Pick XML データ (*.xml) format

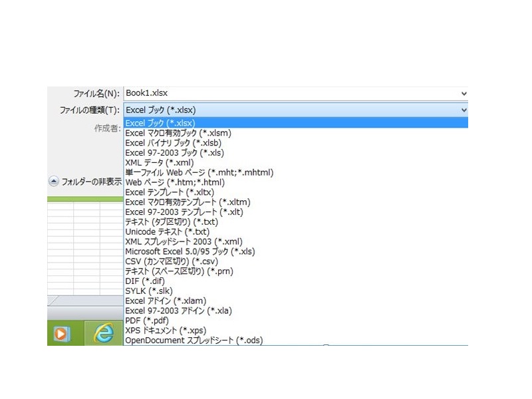click(x=160, y=162)
